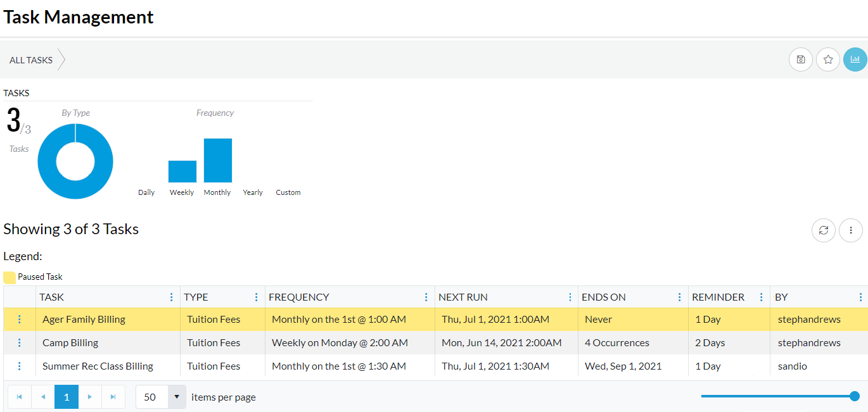Click "Weekly on Monday @ 2:00 AM" cell
868x412 pixels.
(350, 343)
